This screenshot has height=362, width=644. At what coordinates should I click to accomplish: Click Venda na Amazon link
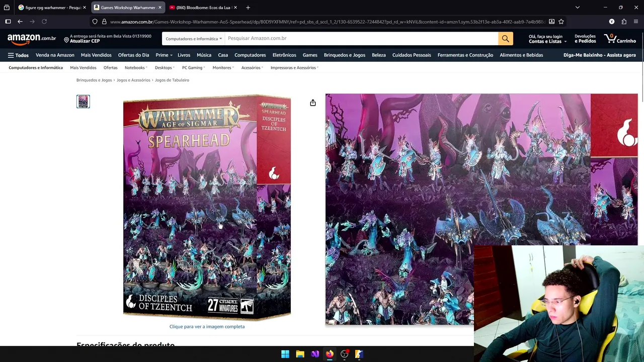click(x=55, y=55)
